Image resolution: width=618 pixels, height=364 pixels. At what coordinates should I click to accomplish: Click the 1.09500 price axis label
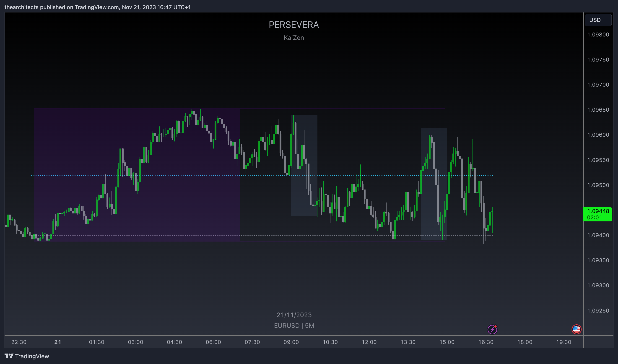click(598, 185)
